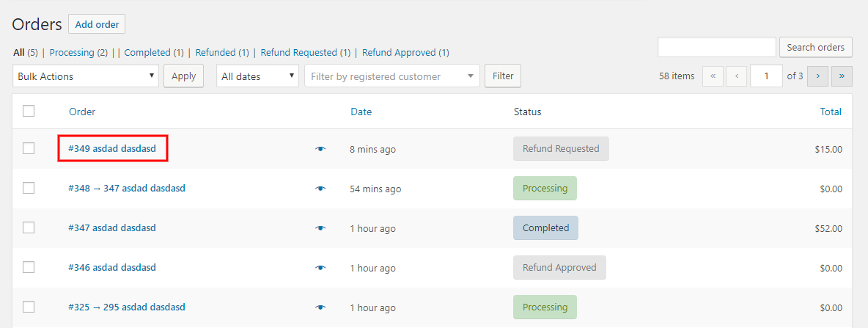Preview order #325 using eye icon
The image size is (868, 328).
click(x=320, y=307)
